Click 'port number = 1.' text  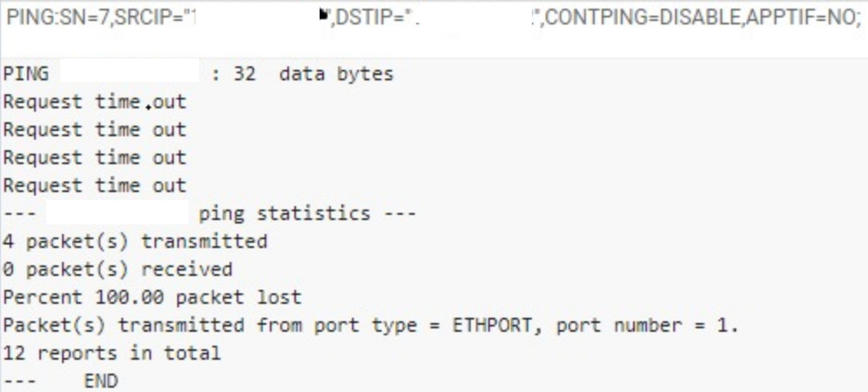(x=647, y=325)
